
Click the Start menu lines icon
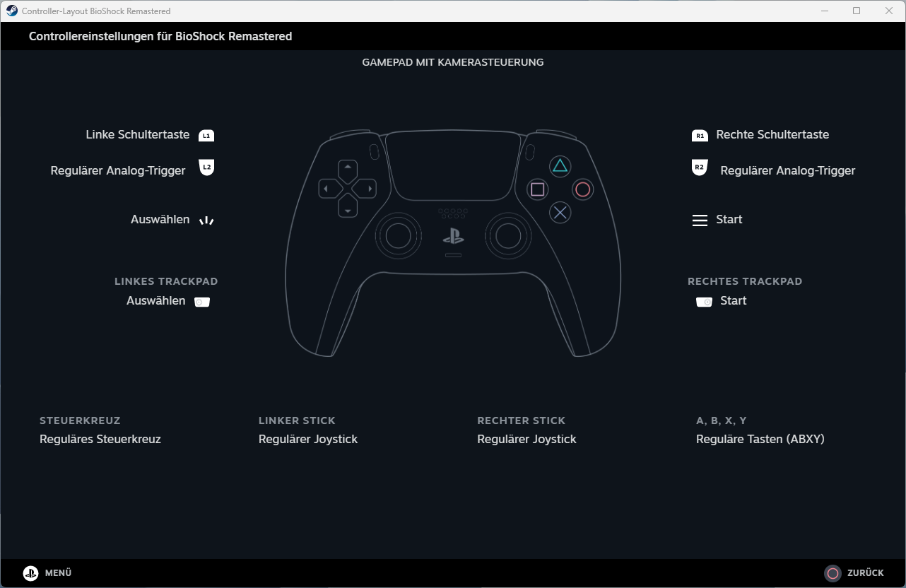(700, 220)
